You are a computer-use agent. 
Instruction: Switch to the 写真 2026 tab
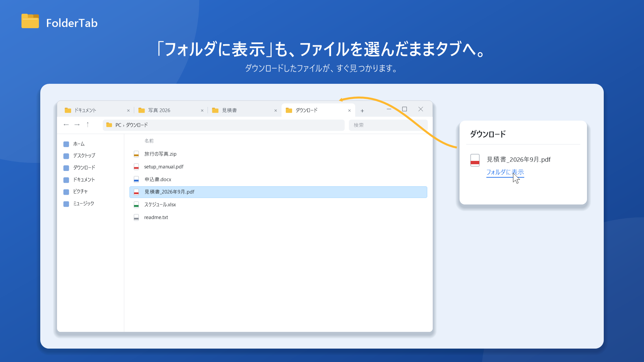point(171,110)
